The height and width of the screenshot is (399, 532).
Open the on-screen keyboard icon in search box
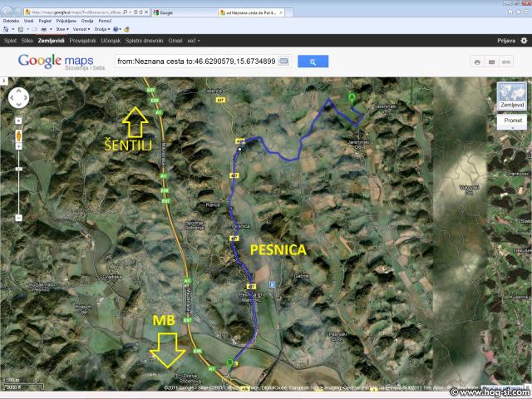tap(283, 62)
